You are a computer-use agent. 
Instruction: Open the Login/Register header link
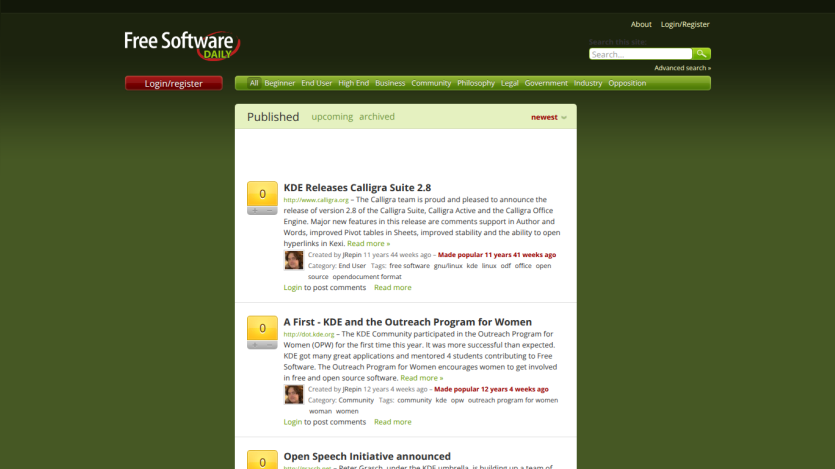pyautogui.click(x=685, y=24)
